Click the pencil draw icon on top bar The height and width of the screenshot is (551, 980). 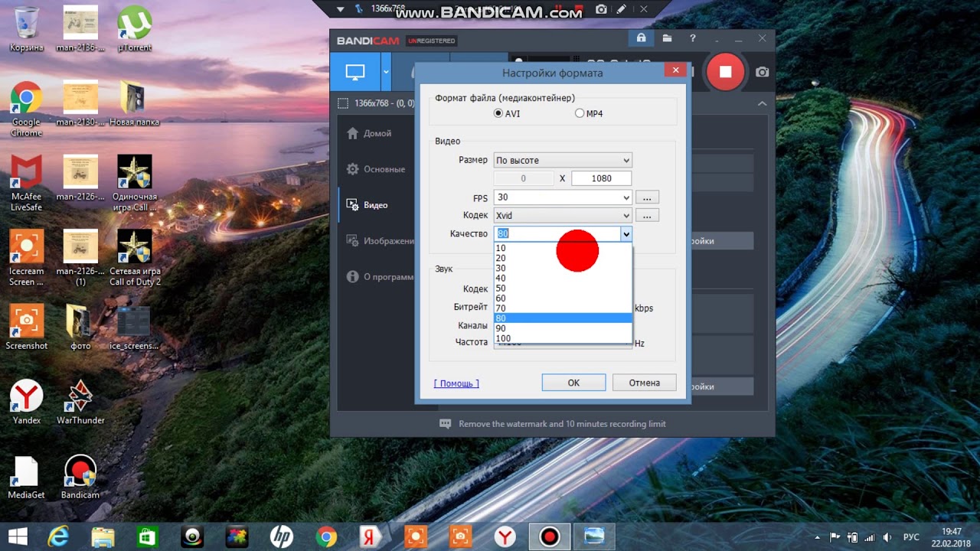pos(622,9)
